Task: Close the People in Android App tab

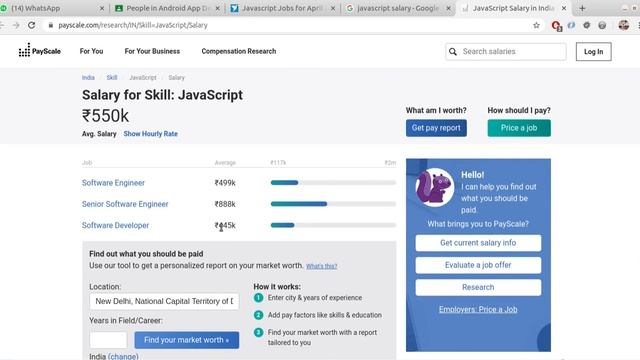Action: pos(218,8)
